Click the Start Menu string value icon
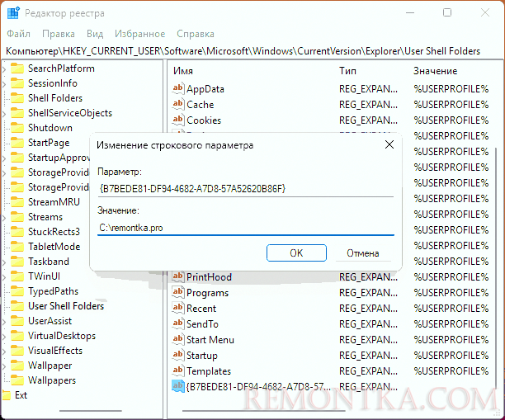 [177, 339]
